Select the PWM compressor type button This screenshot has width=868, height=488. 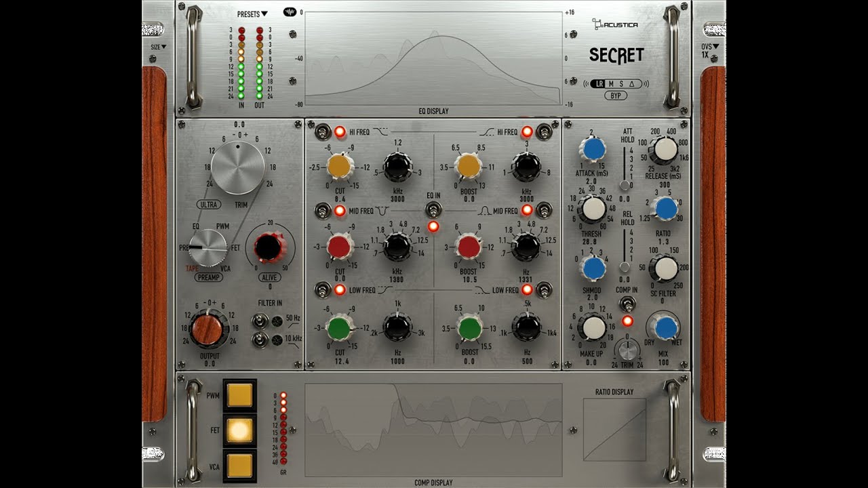(240, 395)
